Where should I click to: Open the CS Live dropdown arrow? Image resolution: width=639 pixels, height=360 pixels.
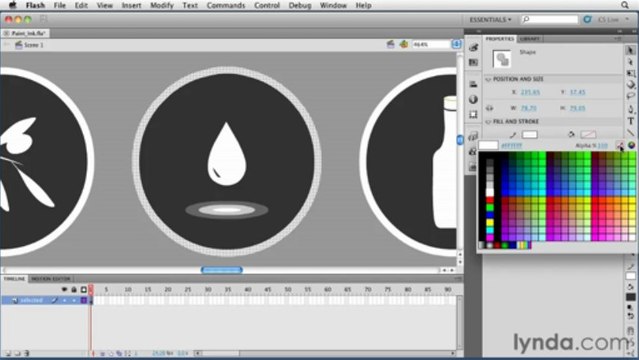(x=628, y=19)
